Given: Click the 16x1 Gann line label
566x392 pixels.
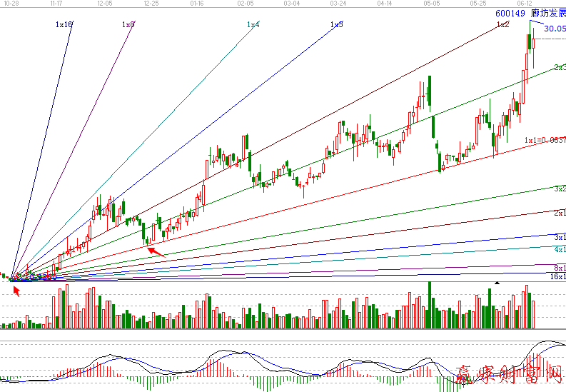Looking at the screenshot, I should coord(557,276).
